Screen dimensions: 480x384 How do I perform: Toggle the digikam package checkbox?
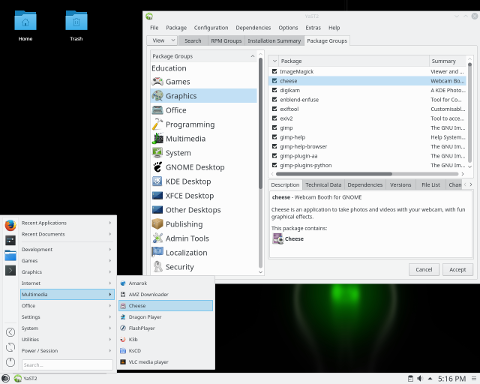coord(274,90)
